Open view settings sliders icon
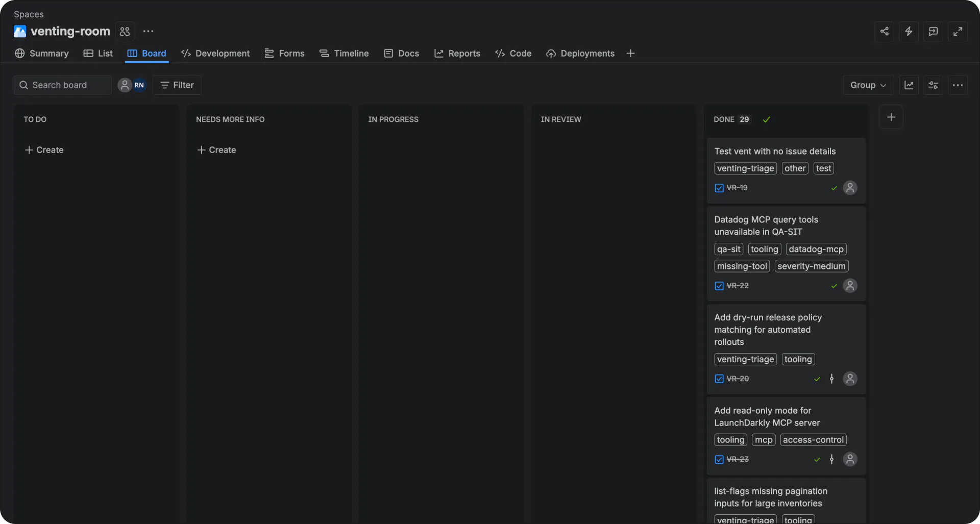 point(933,85)
